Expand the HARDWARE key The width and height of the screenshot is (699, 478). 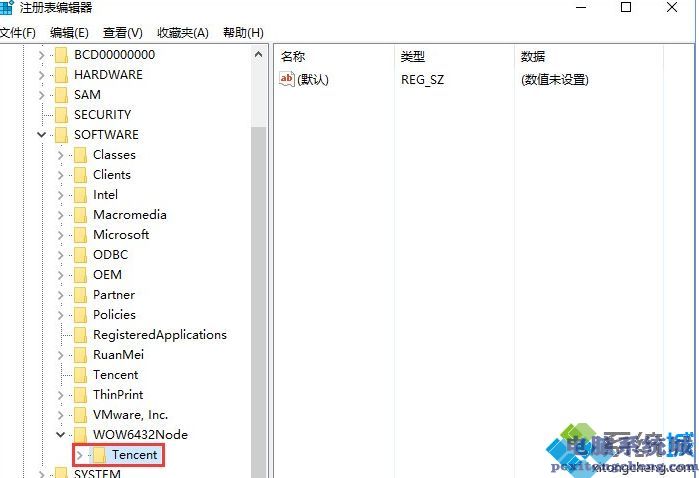(41, 75)
